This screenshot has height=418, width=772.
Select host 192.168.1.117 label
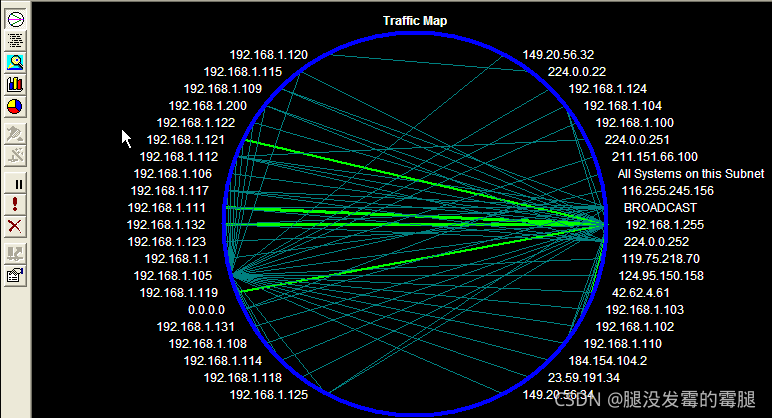pyautogui.click(x=170, y=191)
